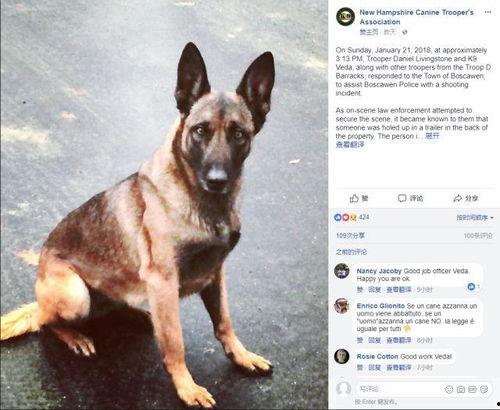Click the comment speech bubble button

410,199
